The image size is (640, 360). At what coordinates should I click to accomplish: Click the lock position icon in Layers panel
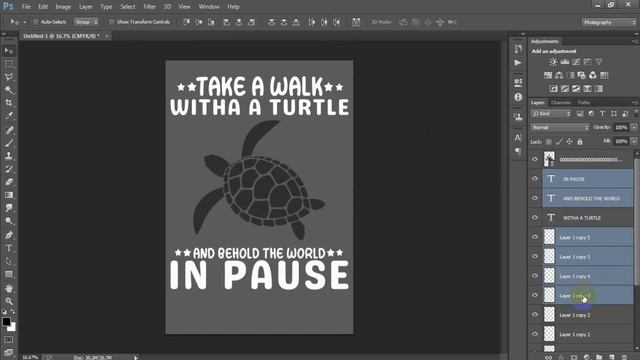(569, 142)
